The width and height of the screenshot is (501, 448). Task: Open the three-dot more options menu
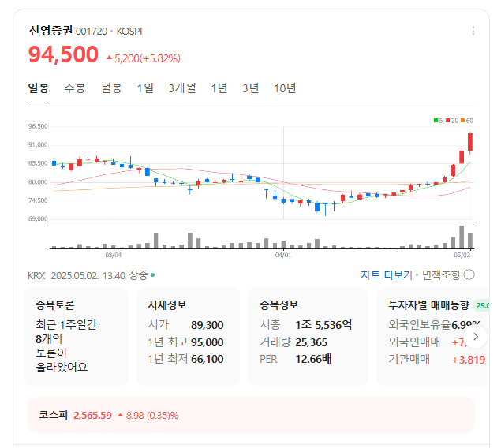[x=473, y=31]
